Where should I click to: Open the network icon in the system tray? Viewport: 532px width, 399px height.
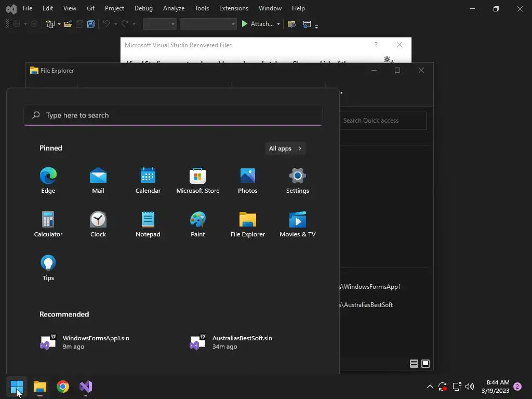point(457,387)
